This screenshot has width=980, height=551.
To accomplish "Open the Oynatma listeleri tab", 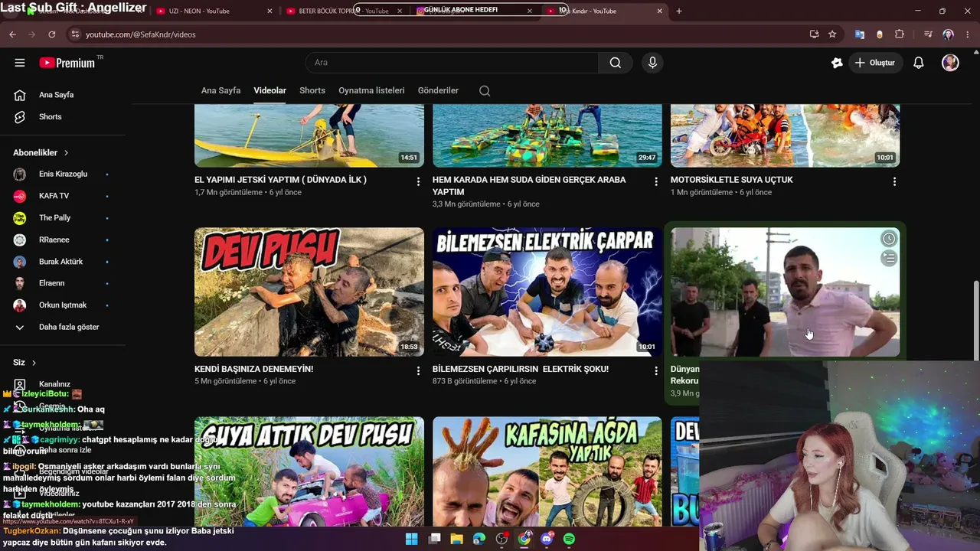I will pos(371,90).
